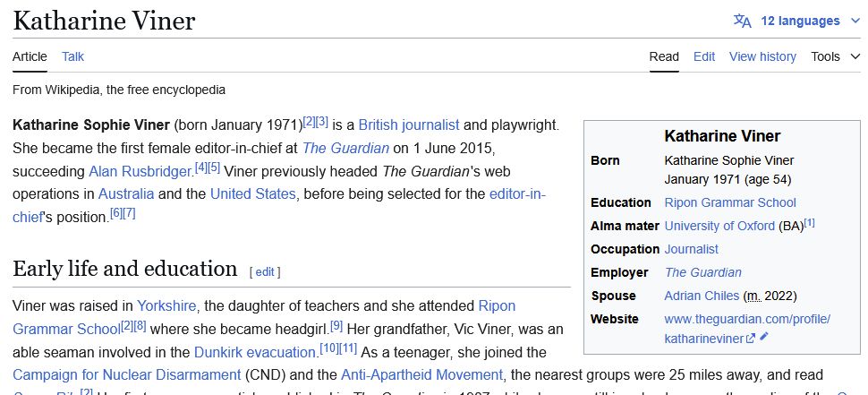This screenshot has width=868, height=395.
Task: Follow the British journalist link
Action: coord(409,125)
